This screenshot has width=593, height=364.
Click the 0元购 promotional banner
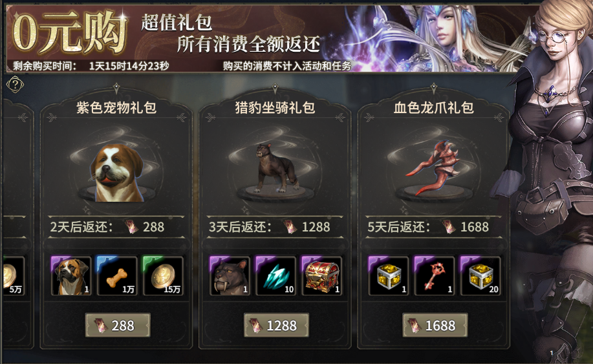(264, 39)
